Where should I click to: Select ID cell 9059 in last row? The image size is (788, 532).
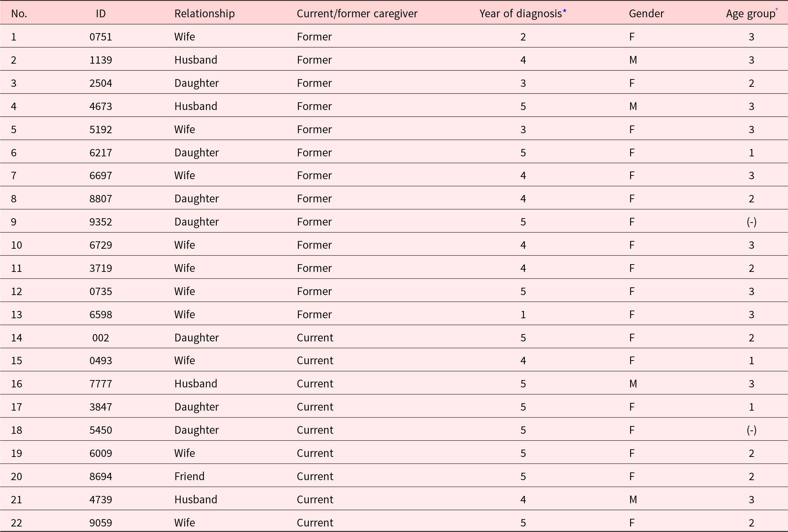(x=100, y=523)
